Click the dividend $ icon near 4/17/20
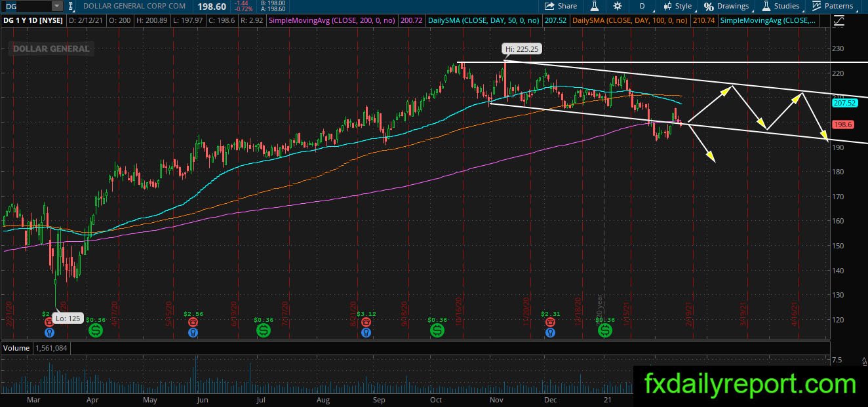The width and height of the screenshot is (868, 407). tap(96, 331)
